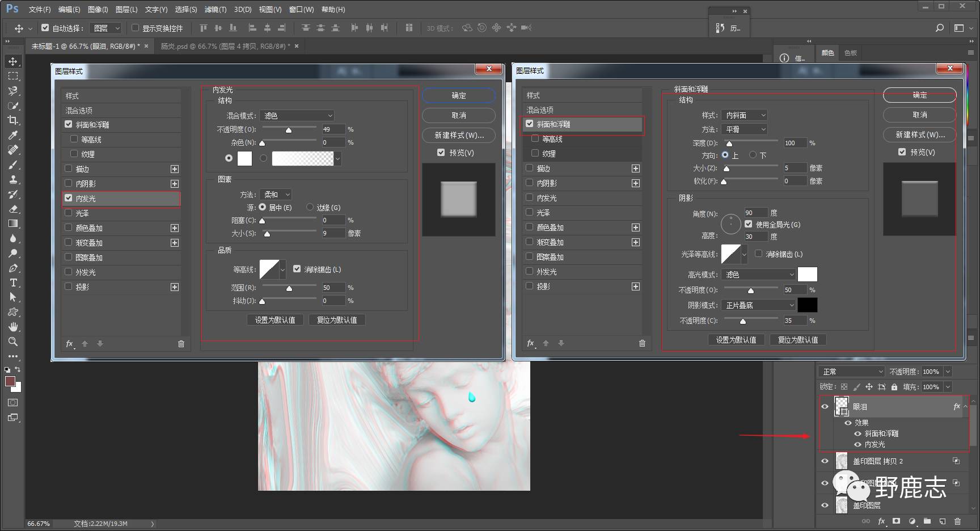The height and width of the screenshot is (531, 980).
Task: Click the black shadow mode color swatch
Action: (x=807, y=305)
